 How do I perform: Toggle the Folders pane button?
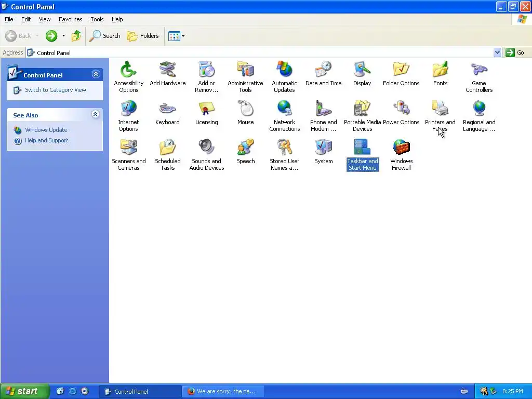click(x=143, y=36)
